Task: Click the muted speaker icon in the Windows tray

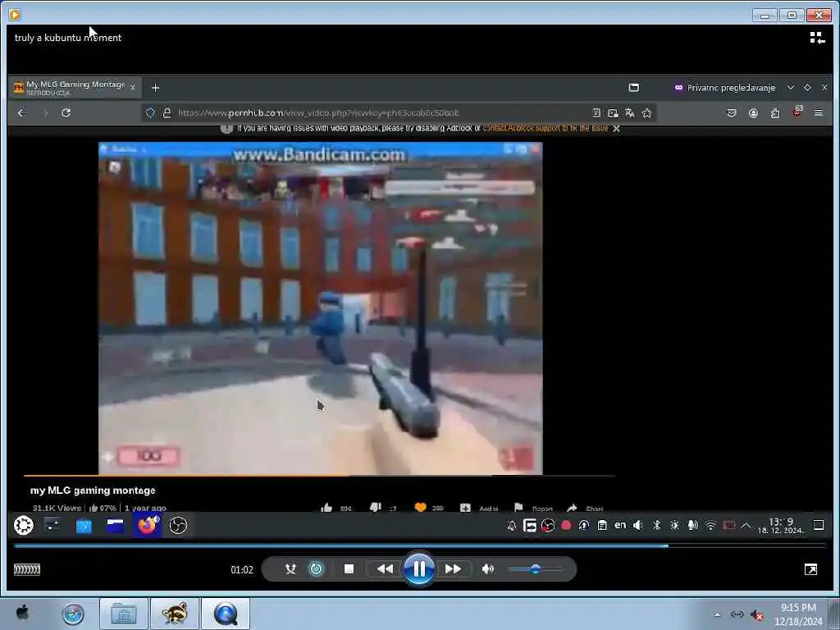Action: point(757,615)
